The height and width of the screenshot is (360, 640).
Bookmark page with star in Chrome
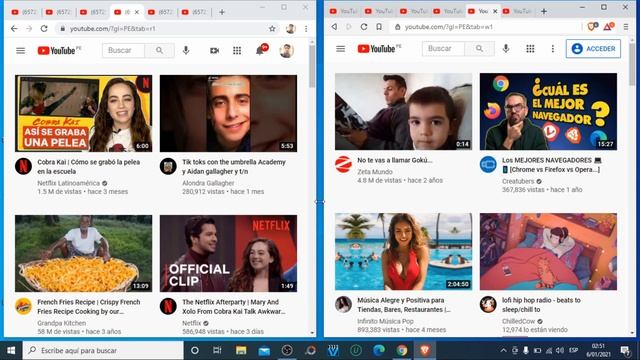[x=272, y=29]
